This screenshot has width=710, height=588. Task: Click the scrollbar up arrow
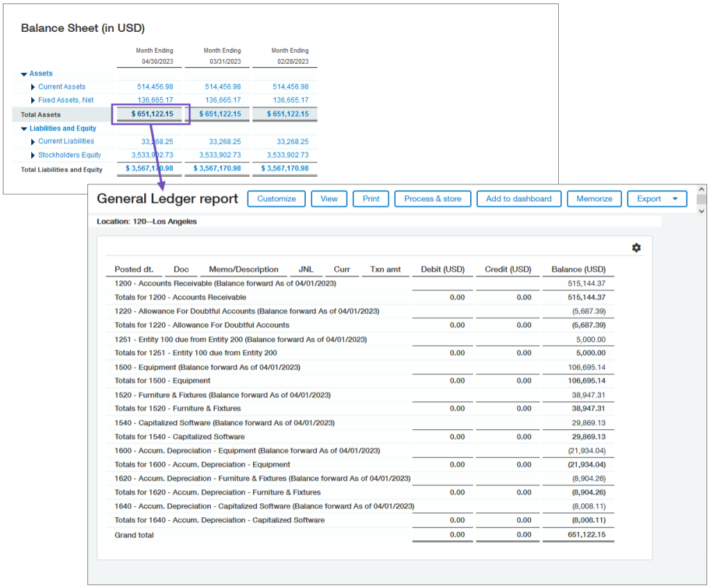pos(701,189)
